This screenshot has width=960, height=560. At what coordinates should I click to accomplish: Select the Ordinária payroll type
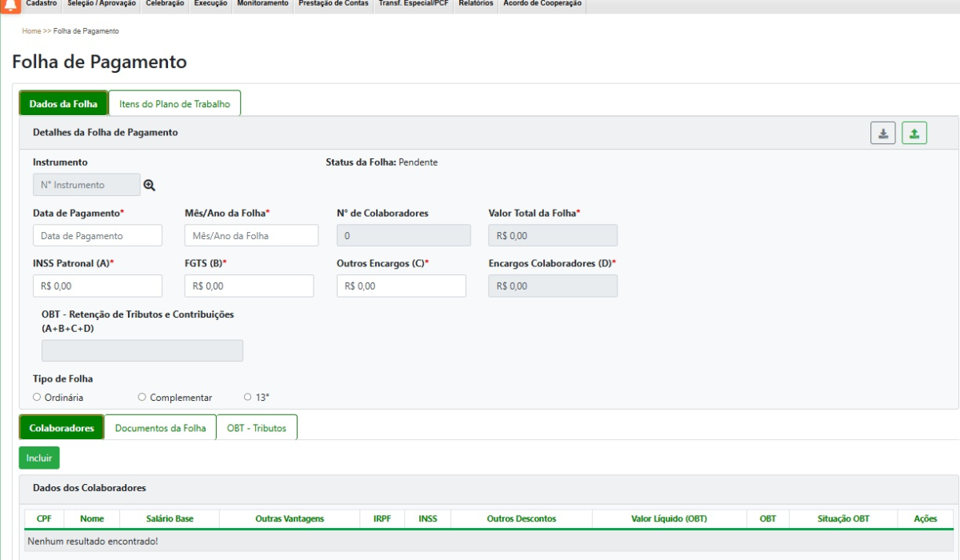[x=37, y=397]
